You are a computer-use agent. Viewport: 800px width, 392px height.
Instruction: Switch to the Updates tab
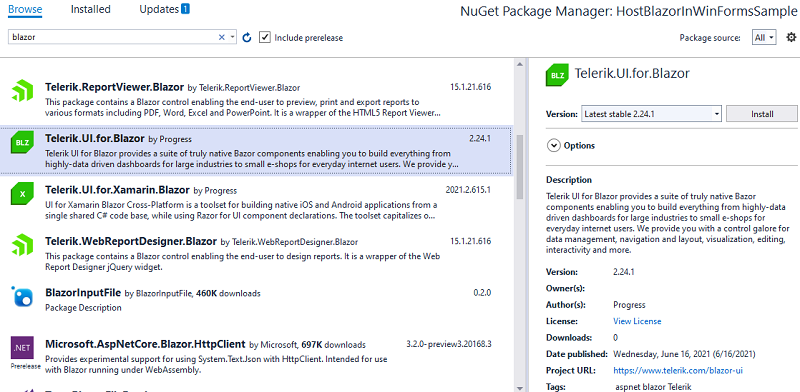click(x=159, y=9)
